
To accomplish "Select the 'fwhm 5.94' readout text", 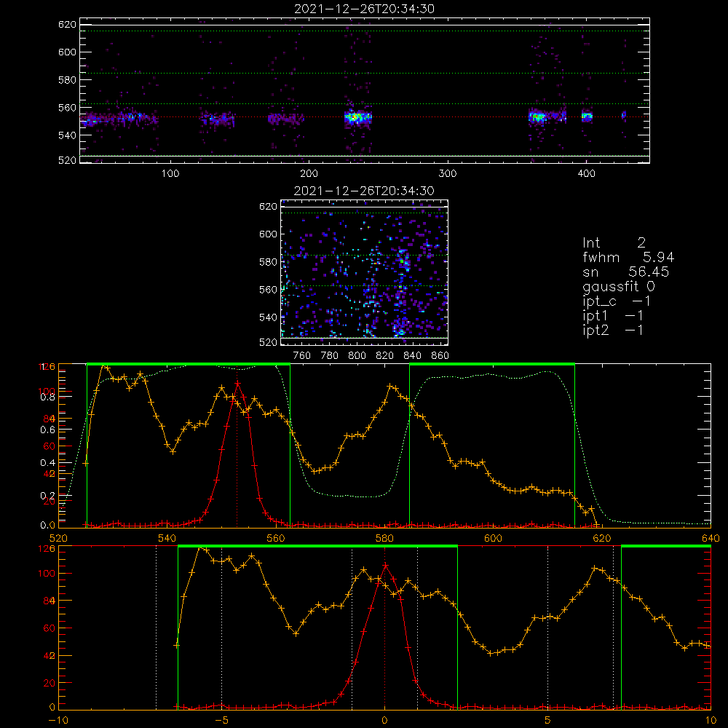I will pyautogui.click(x=628, y=257).
